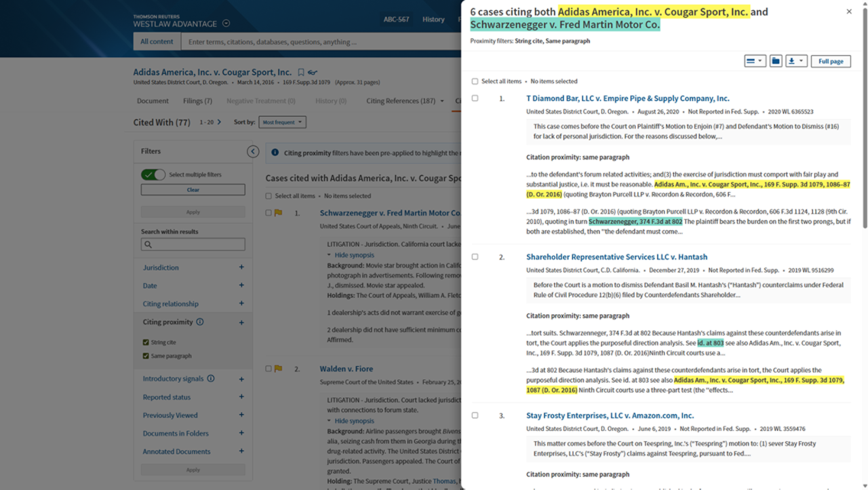Viewport: 868px width, 490px height.
Task: Open the detail level view icon menu
Action: point(755,61)
